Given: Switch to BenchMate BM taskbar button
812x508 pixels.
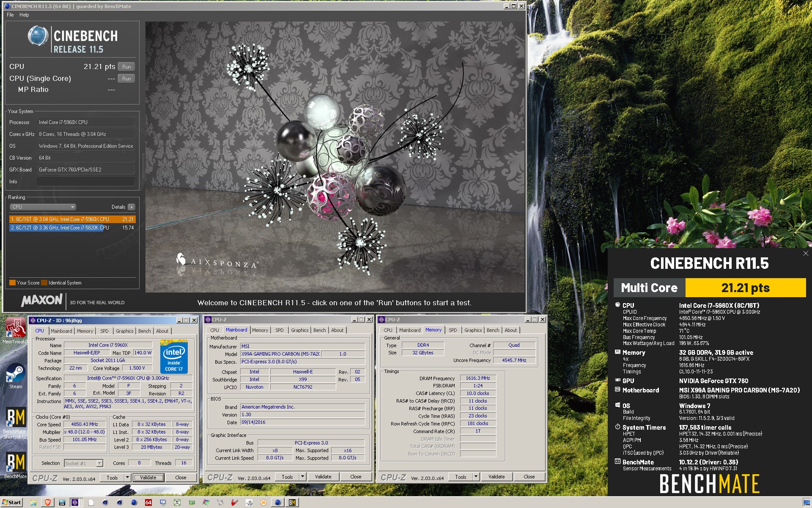Looking at the screenshot, I should point(292,502).
